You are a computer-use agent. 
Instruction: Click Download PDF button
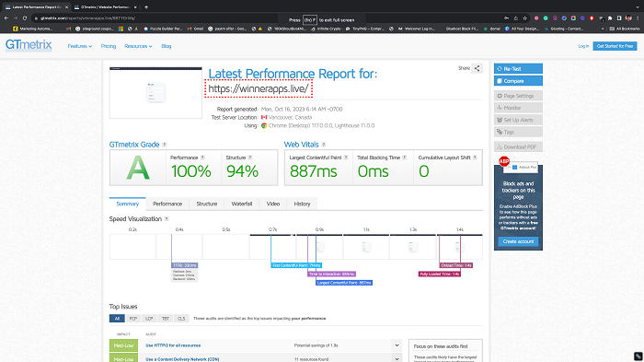pyautogui.click(x=518, y=146)
